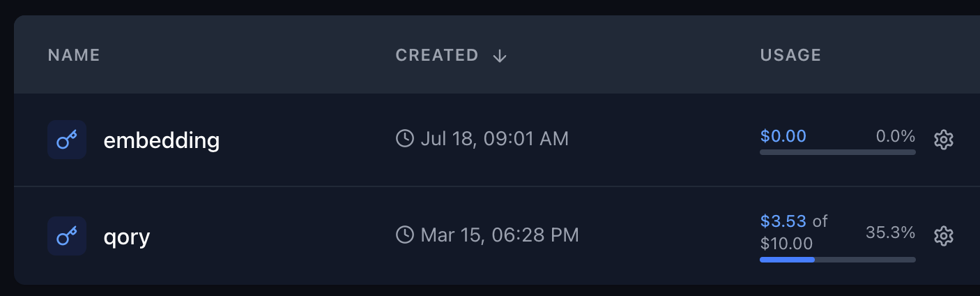
Task: Click the 0.0% usage percentage
Action: tap(896, 136)
